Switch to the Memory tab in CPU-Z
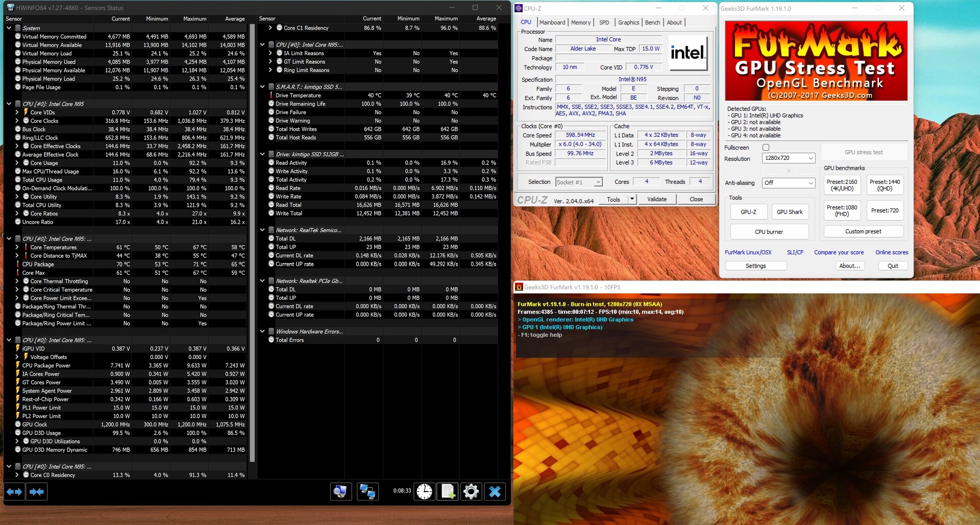The image size is (980, 525). (x=580, y=22)
